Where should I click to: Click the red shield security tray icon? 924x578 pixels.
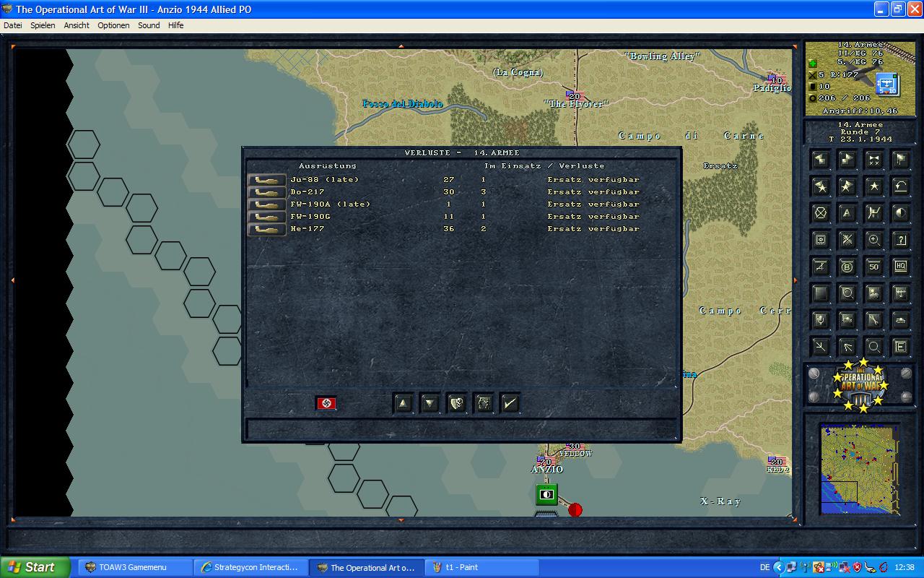(x=858, y=568)
